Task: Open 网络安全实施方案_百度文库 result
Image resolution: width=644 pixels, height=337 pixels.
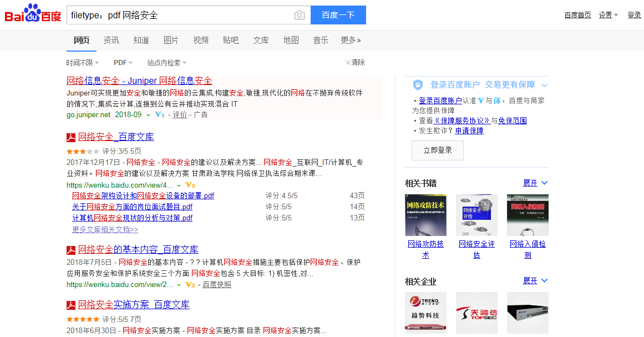Action: coord(134,305)
